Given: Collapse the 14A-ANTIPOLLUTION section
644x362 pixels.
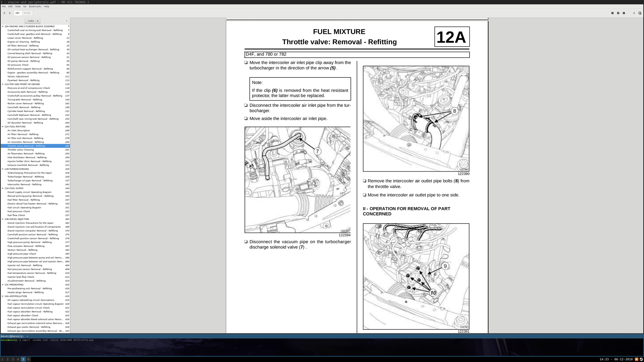Looking at the screenshot, I should pos(3,296).
